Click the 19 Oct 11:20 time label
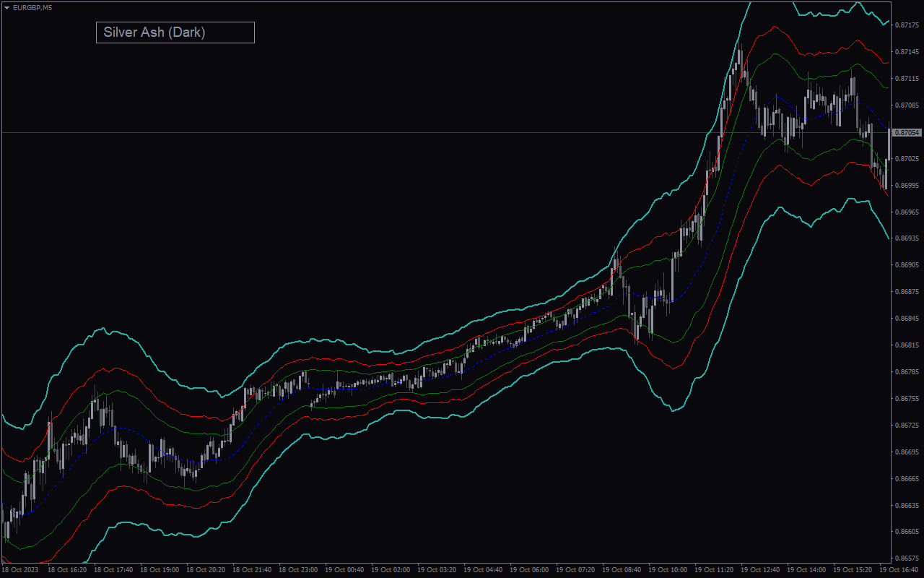Viewport: 924px width, 578px height. click(x=714, y=570)
